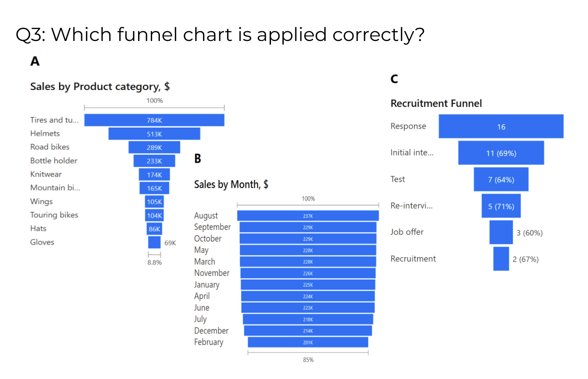Select the Test stage bar 7 (64%)
588x379 pixels.
[x=501, y=179]
